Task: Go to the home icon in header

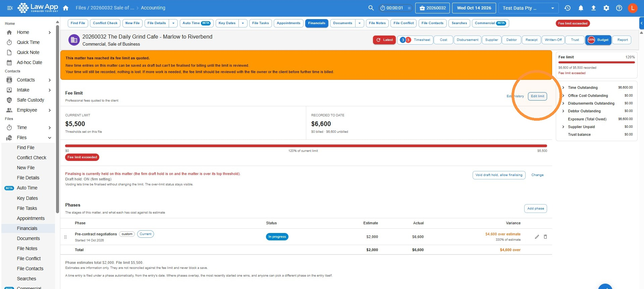Action: click(66, 8)
